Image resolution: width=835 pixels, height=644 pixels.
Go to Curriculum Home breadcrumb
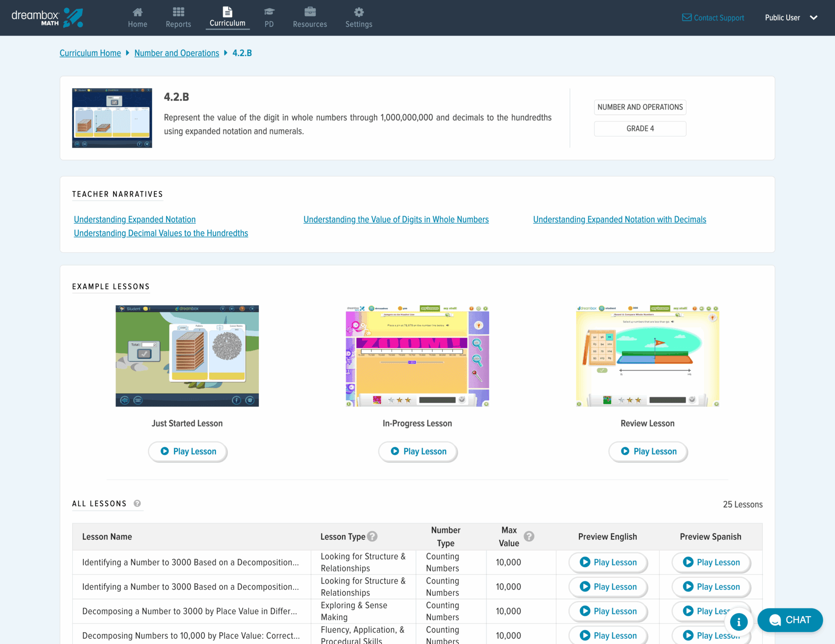click(x=90, y=53)
